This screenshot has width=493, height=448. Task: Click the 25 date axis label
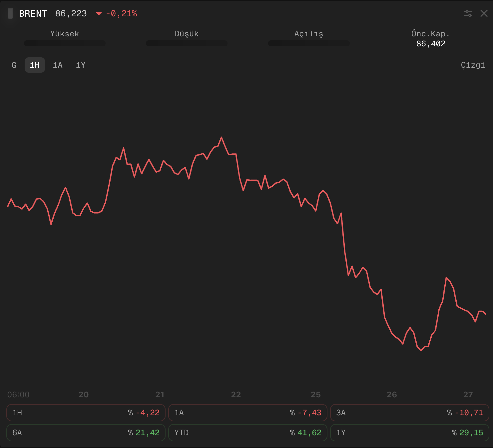click(316, 395)
